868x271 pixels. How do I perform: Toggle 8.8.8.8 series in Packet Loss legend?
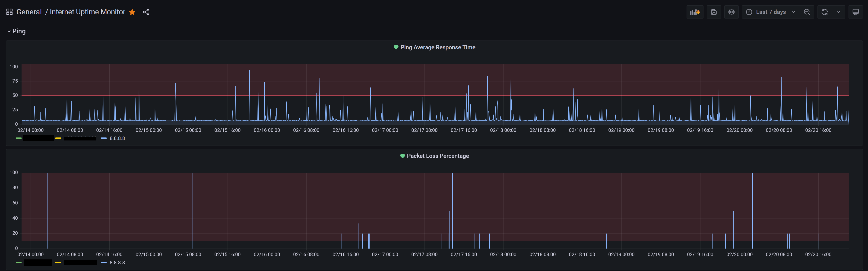click(117, 263)
